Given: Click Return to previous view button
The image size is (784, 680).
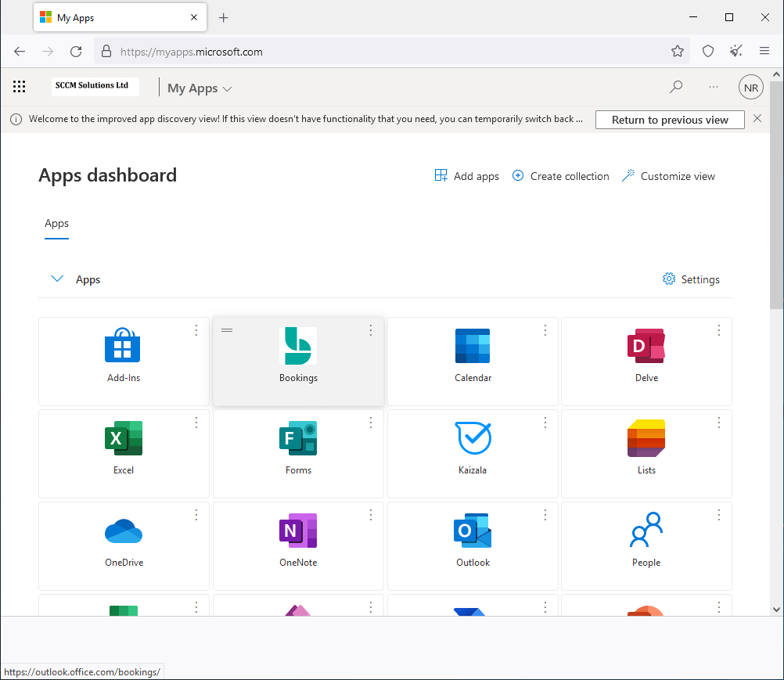Looking at the screenshot, I should pyautogui.click(x=670, y=120).
